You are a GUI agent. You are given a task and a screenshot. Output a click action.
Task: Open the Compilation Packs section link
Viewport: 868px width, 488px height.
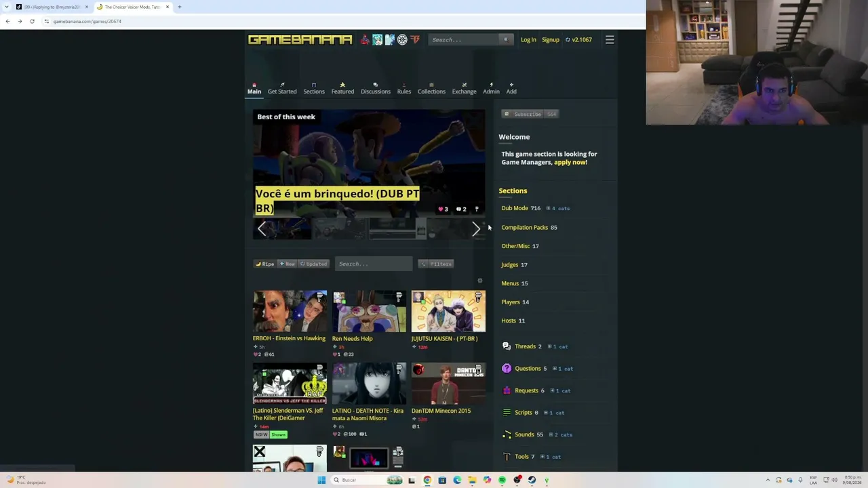tap(524, 228)
